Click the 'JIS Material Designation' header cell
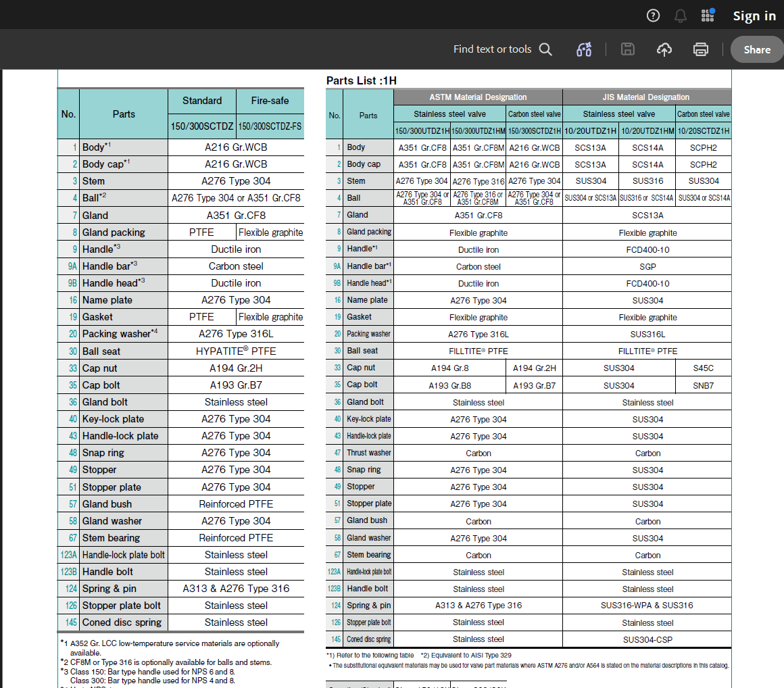 (647, 97)
